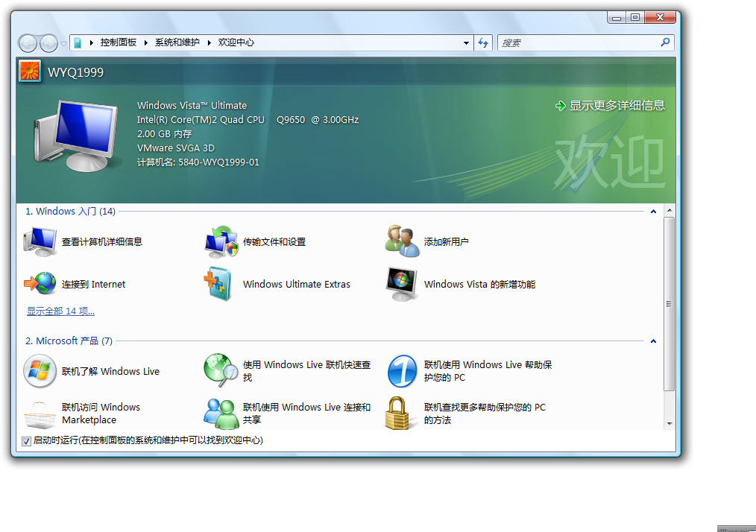
Task: Close the Welcome Center window
Action: pos(660,17)
